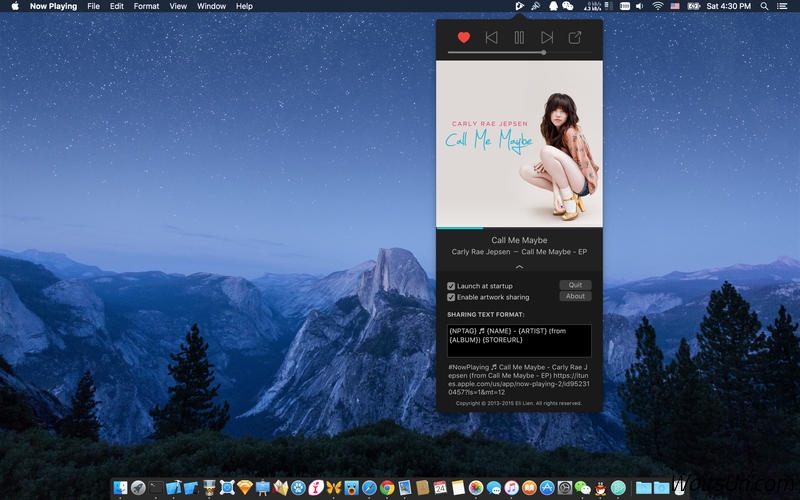Open Keynote in the Dock
The image size is (800, 500).
[x=263, y=488]
